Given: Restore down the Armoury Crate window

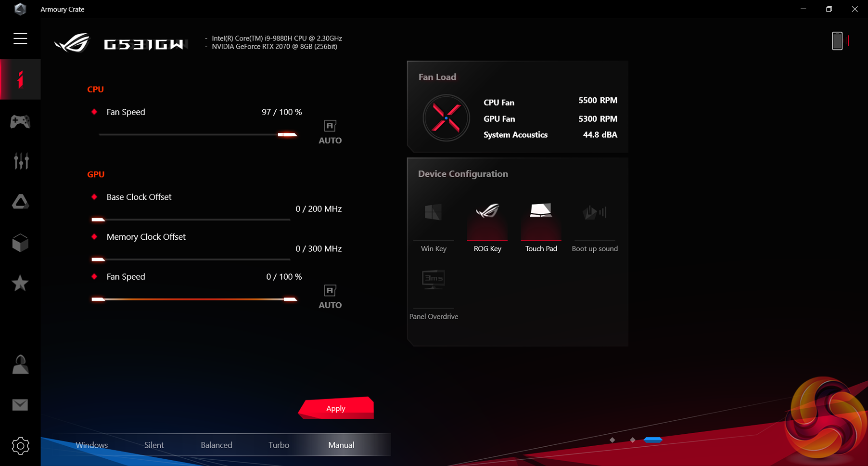Looking at the screenshot, I should click(x=829, y=9).
